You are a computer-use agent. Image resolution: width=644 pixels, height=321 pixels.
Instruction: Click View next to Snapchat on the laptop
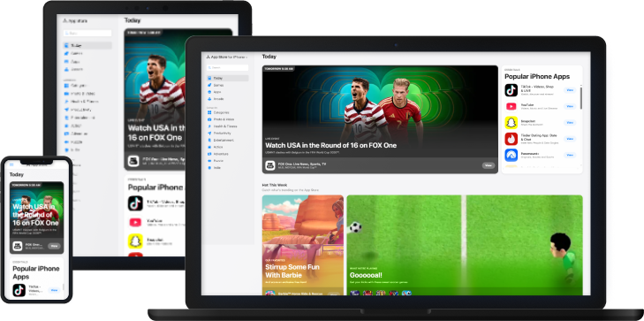click(x=570, y=123)
